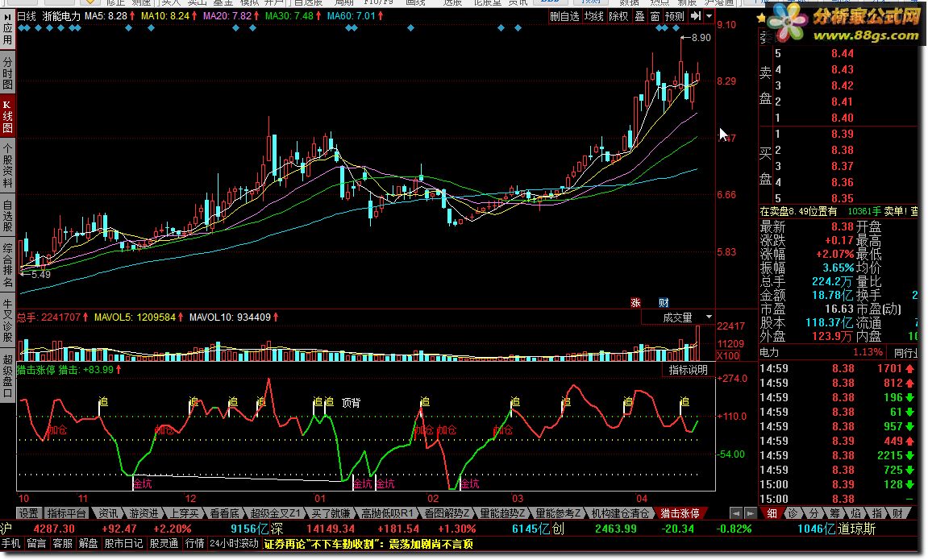
Task: Click the yellow star favorite icon
Action: pyautogui.click(x=762, y=19)
